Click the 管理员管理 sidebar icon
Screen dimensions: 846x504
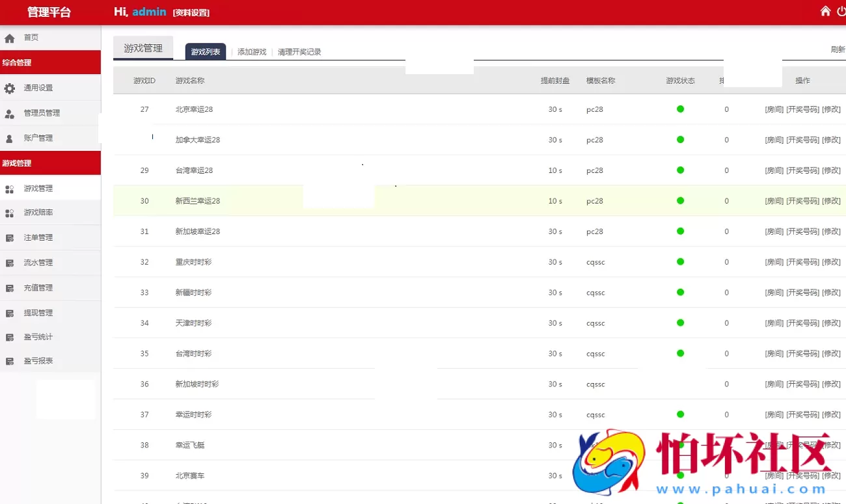10,114
